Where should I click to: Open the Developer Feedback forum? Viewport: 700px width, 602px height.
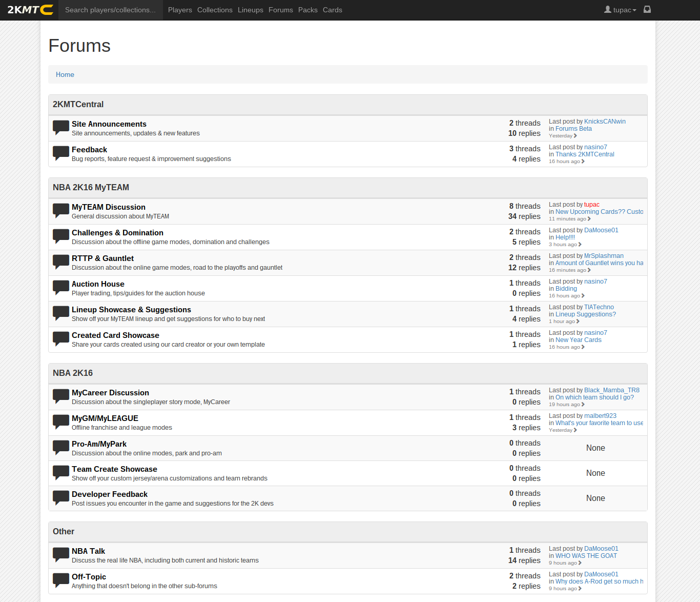click(x=110, y=494)
